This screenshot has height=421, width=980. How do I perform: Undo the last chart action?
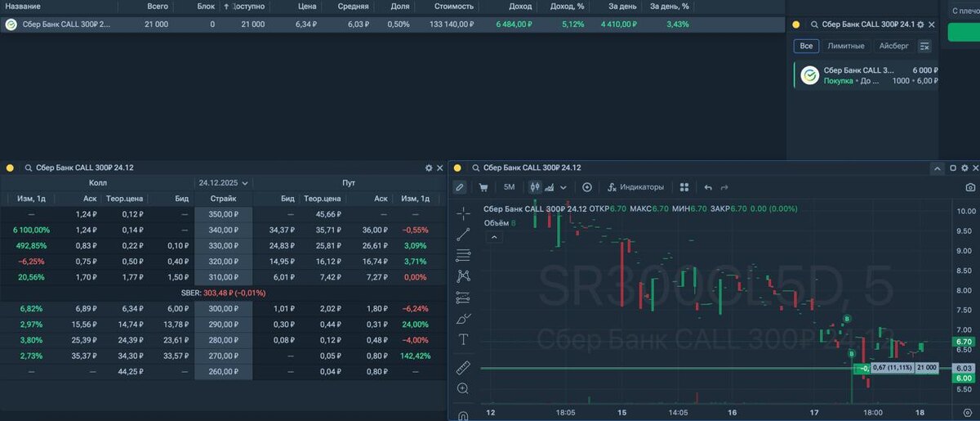point(708,187)
